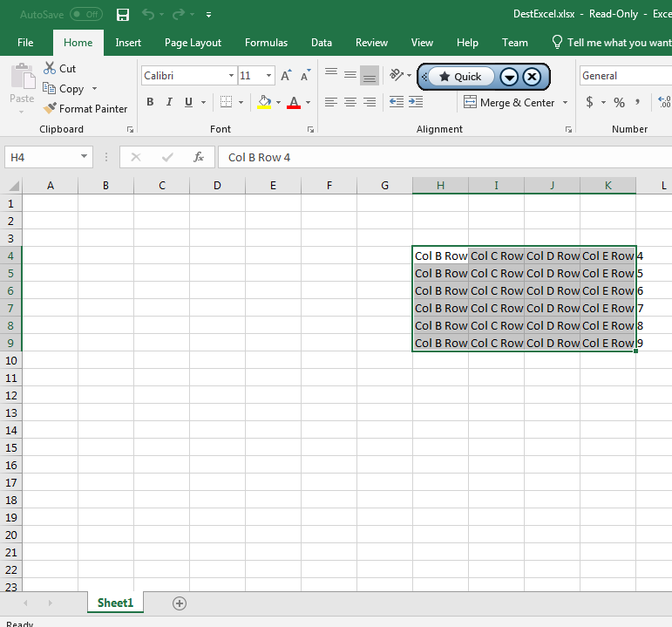Image resolution: width=672 pixels, height=627 pixels.
Task: Increase font size with the large A icon
Action: 286,76
